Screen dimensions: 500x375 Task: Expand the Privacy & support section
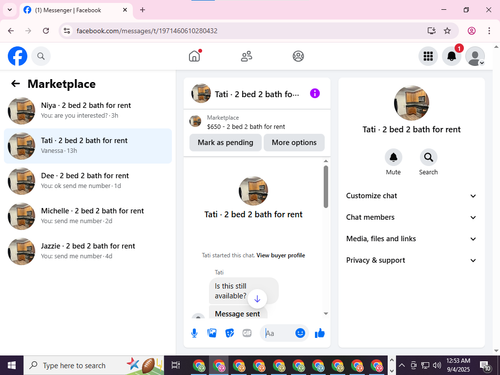tap(411, 260)
